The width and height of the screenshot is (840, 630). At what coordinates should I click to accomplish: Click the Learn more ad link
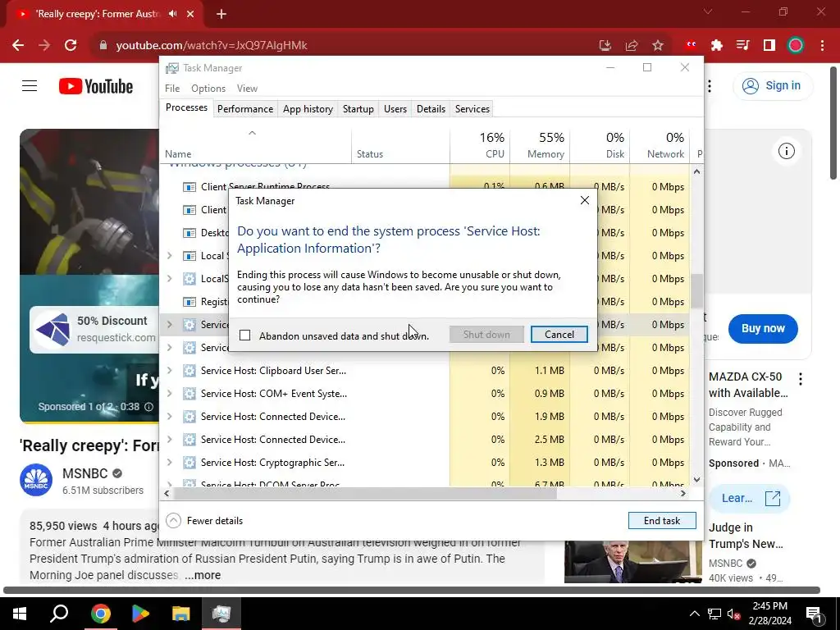[750, 498]
